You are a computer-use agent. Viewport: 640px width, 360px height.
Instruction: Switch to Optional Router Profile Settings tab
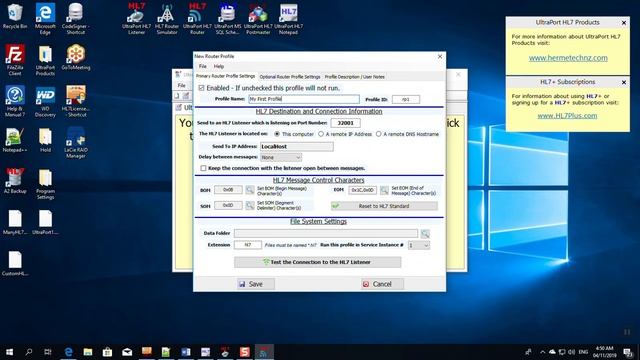(290, 77)
